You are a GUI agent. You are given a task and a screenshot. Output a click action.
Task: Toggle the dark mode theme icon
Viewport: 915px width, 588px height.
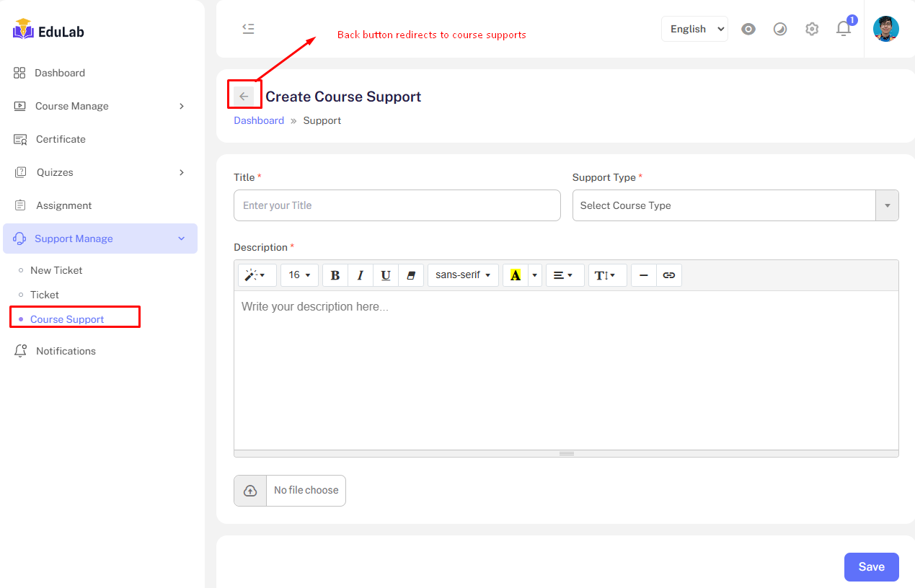click(780, 29)
